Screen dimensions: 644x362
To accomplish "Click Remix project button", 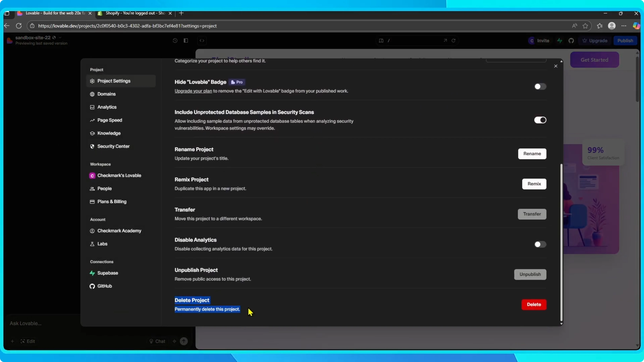I will coord(534,184).
